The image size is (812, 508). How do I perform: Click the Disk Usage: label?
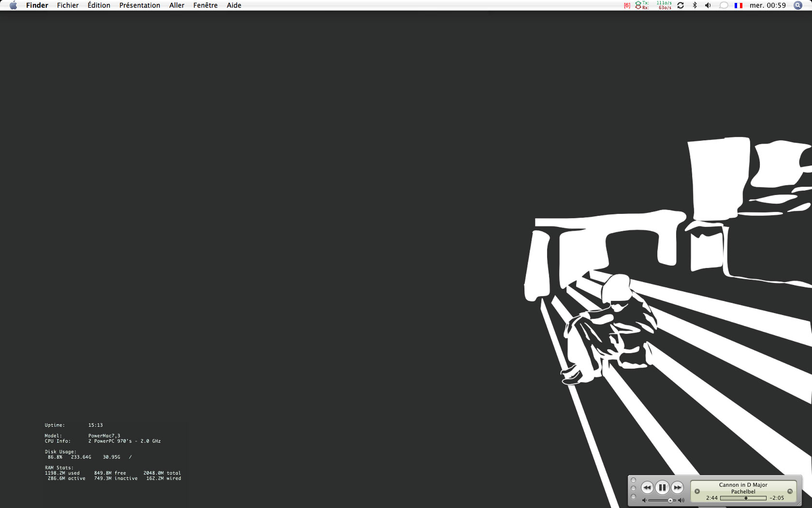61,452
